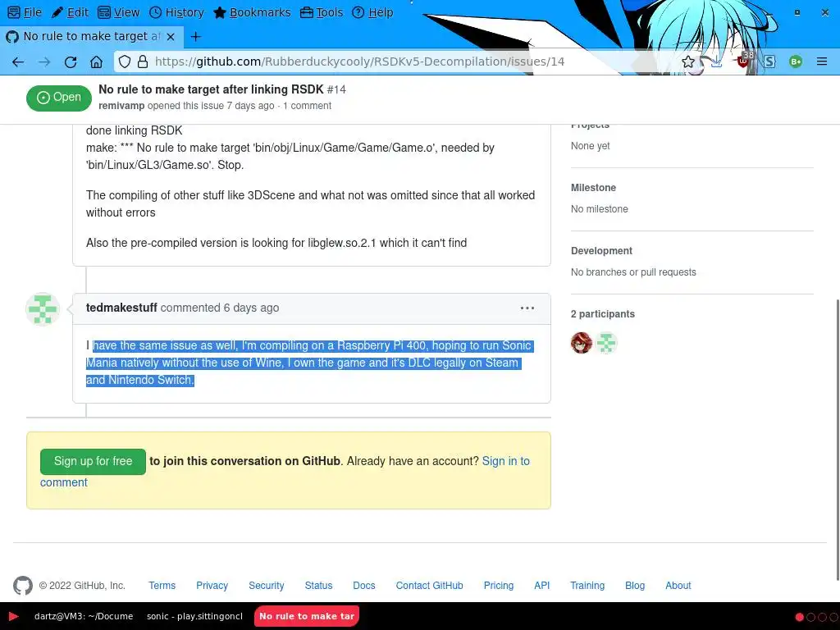Click tedmakestuff's avatar beside the comment

tap(43, 309)
